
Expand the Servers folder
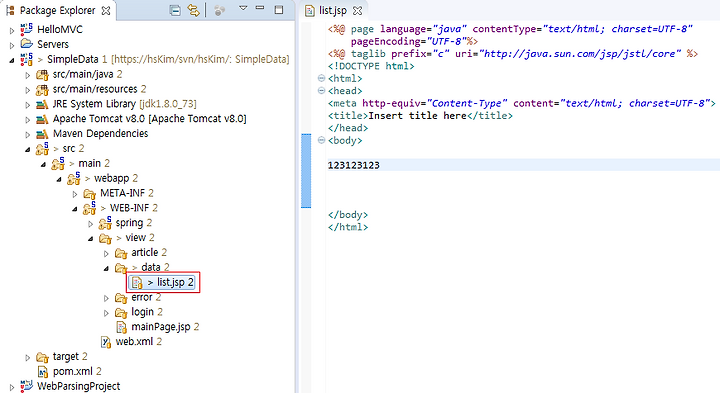12,45
